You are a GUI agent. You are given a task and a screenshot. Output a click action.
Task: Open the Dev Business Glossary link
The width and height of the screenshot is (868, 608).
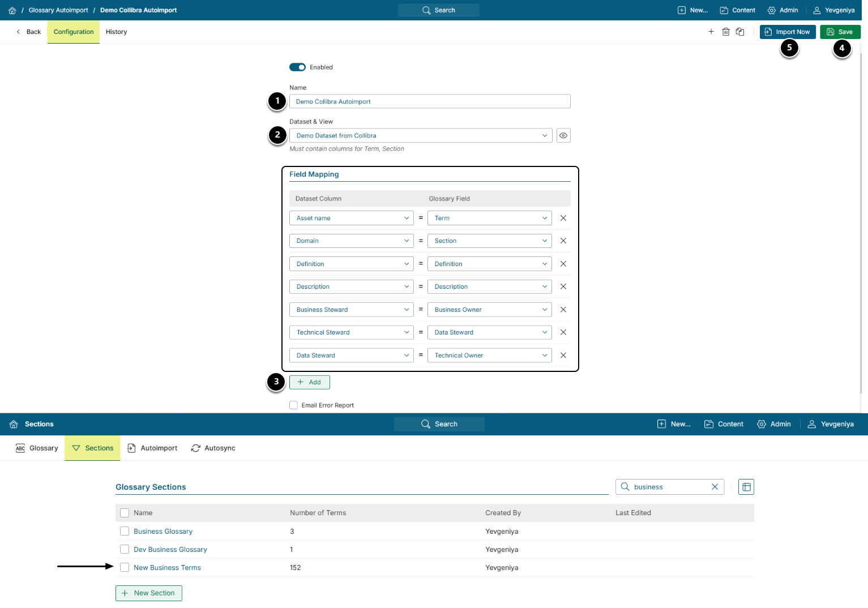pos(170,550)
